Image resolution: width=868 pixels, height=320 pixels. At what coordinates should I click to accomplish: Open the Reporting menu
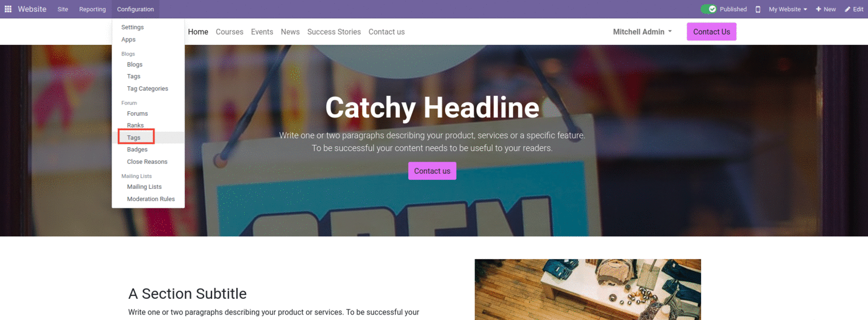point(92,9)
